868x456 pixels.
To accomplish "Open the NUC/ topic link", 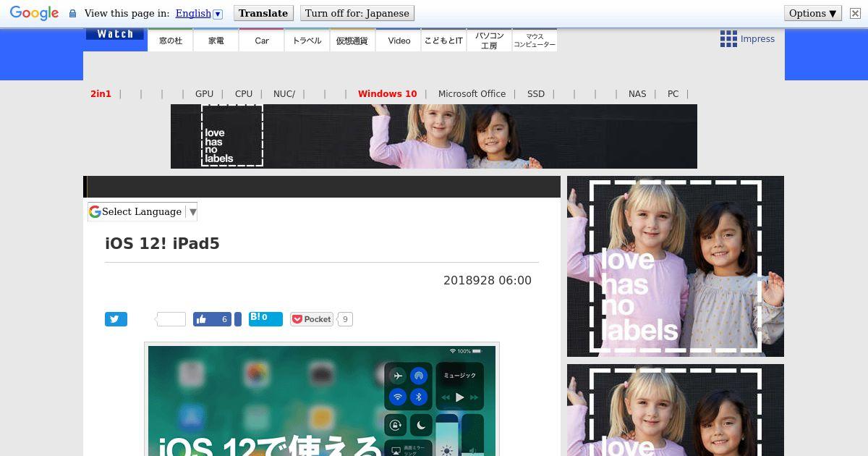I will pos(284,93).
